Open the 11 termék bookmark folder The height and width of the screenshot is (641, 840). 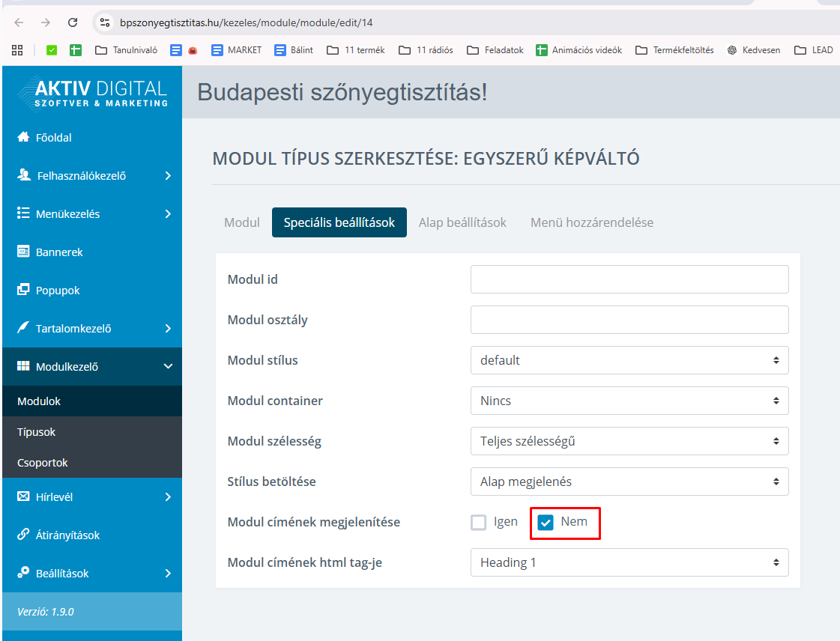(x=356, y=50)
